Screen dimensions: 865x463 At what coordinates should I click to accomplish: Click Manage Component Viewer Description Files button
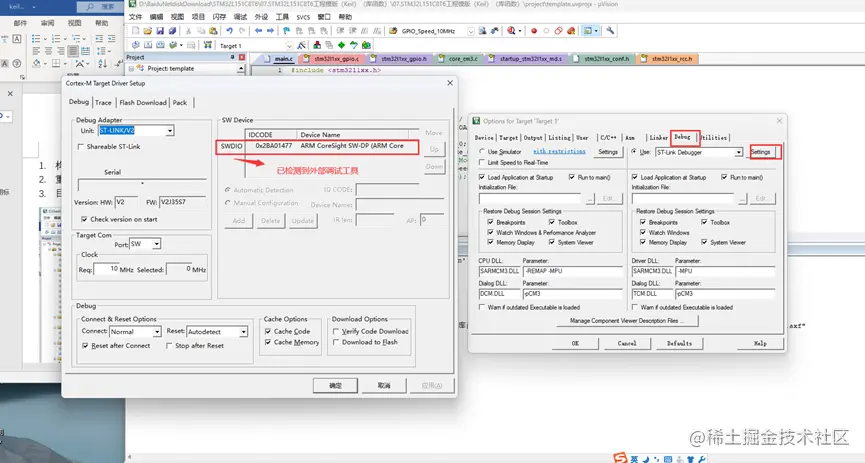coord(627,321)
